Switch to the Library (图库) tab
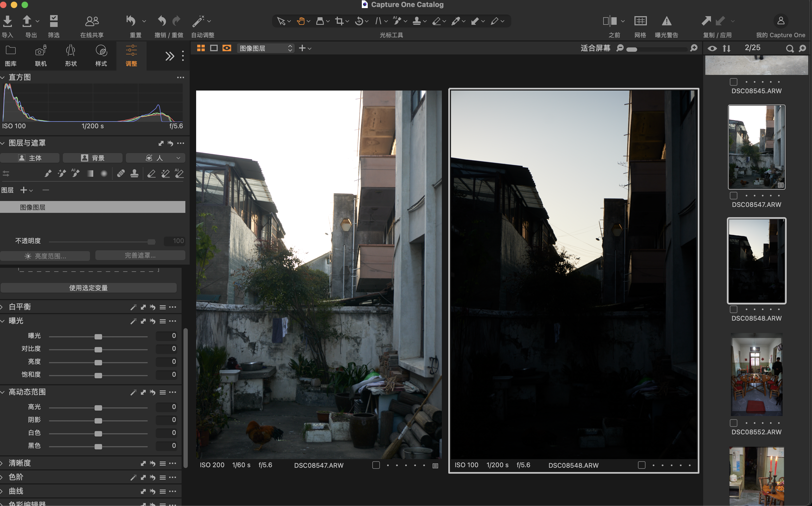The height and width of the screenshot is (506, 812). [x=11, y=56]
